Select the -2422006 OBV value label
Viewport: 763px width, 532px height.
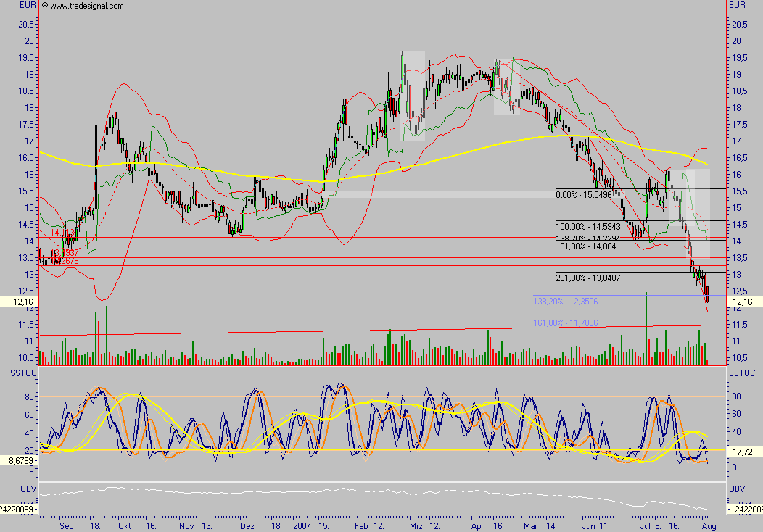coord(744,508)
